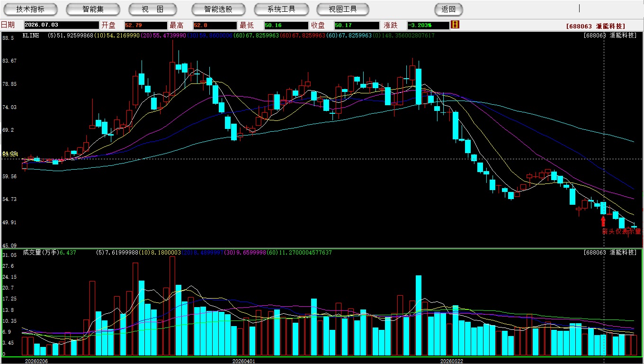Click the 45.09 price axis label
Viewport: 644px width, 364px height.
(9, 246)
